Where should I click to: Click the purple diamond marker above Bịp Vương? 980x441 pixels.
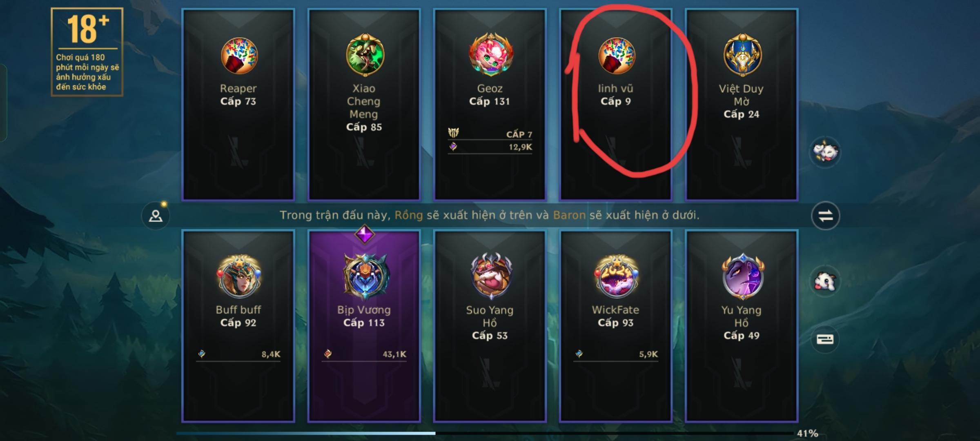click(365, 234)
